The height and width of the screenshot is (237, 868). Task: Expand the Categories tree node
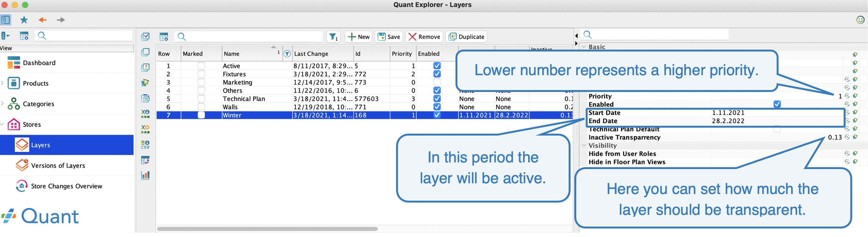coord(2,104)
